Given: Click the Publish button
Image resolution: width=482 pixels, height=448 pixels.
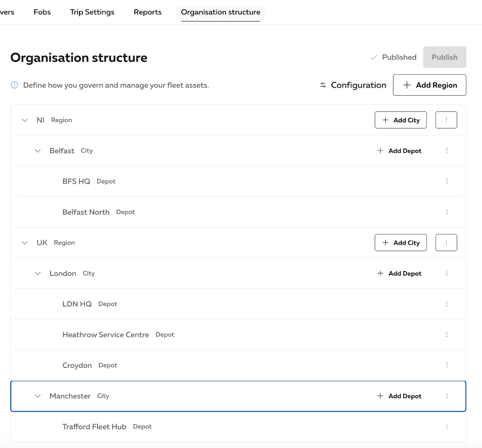Looking at the screenshot, I should 445,57.
